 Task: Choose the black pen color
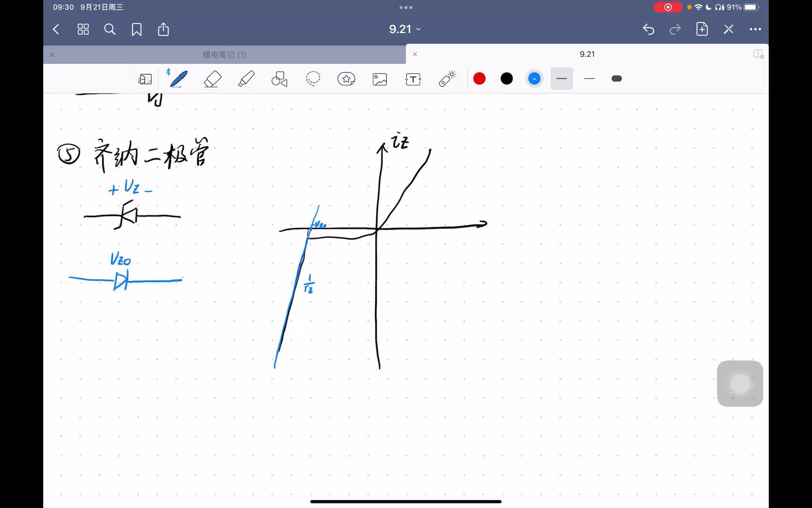tap(507, 79)
